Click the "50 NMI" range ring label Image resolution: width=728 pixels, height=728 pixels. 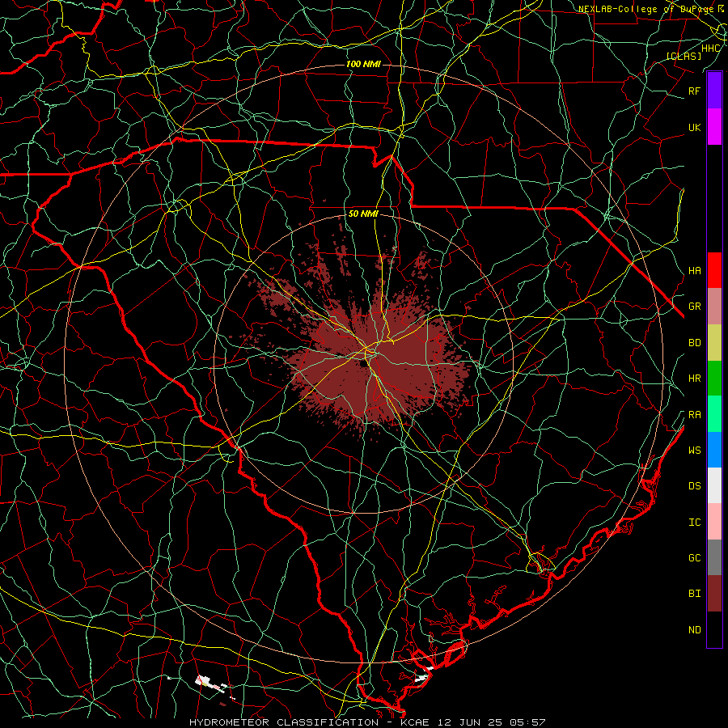pyautogui.click(x=363, y=214)
